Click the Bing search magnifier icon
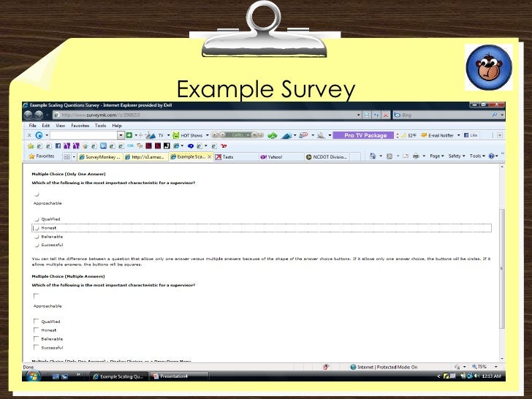532x399 pixels. 495,115
